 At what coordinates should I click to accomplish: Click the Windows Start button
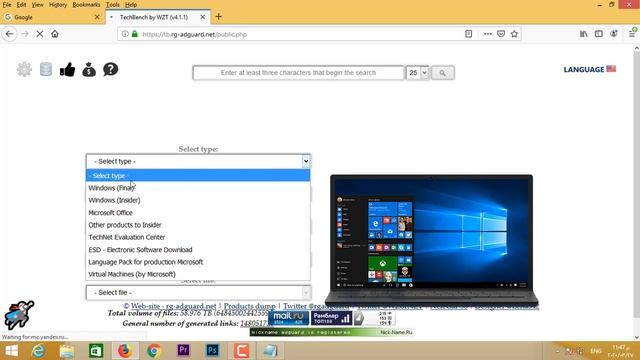coord(11,351)
